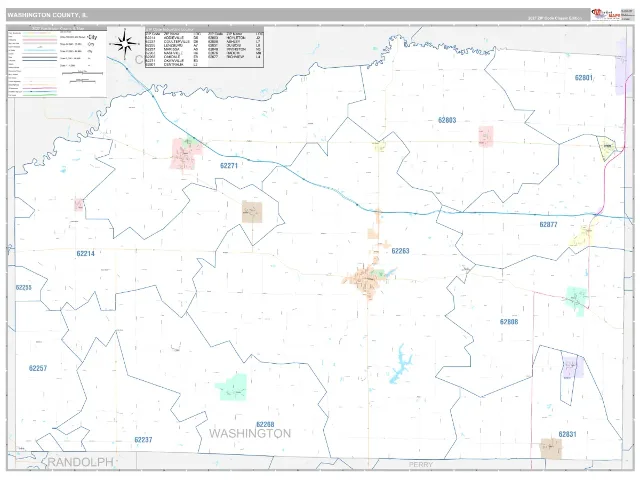Click the compass rose symbol
The height and width of the screenshot is (480, 640).
125,43
